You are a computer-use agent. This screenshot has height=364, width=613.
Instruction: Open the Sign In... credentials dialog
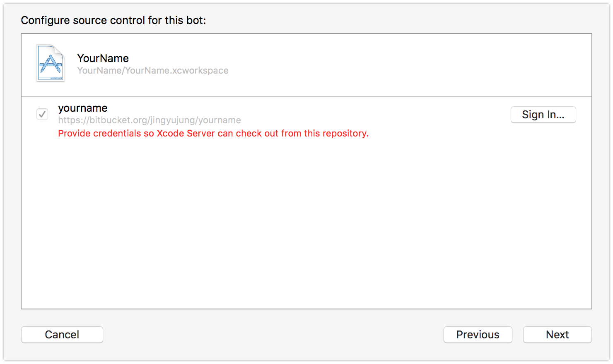coord(543,115)
